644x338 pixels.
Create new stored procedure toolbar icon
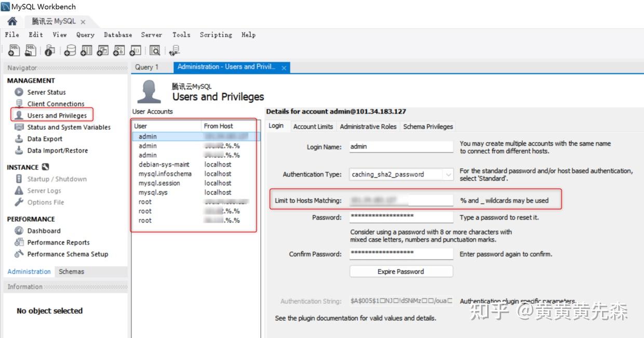[119, 50]
